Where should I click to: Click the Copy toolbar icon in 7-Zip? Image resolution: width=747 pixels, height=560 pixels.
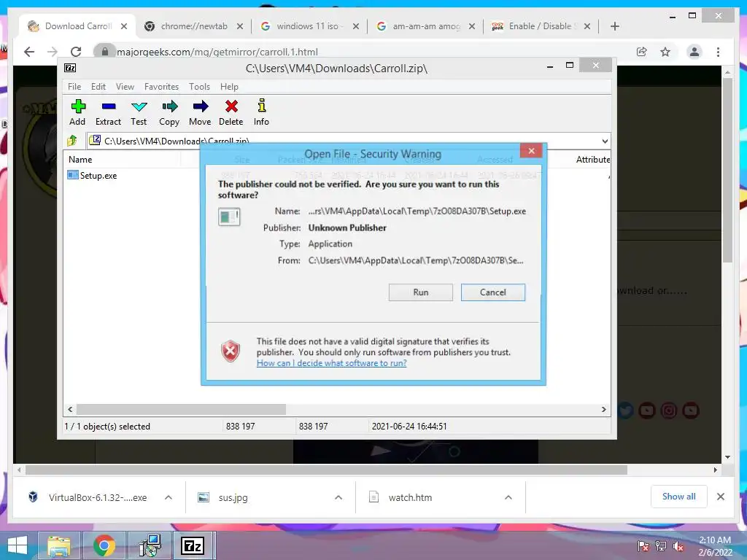tap(169, 112)
